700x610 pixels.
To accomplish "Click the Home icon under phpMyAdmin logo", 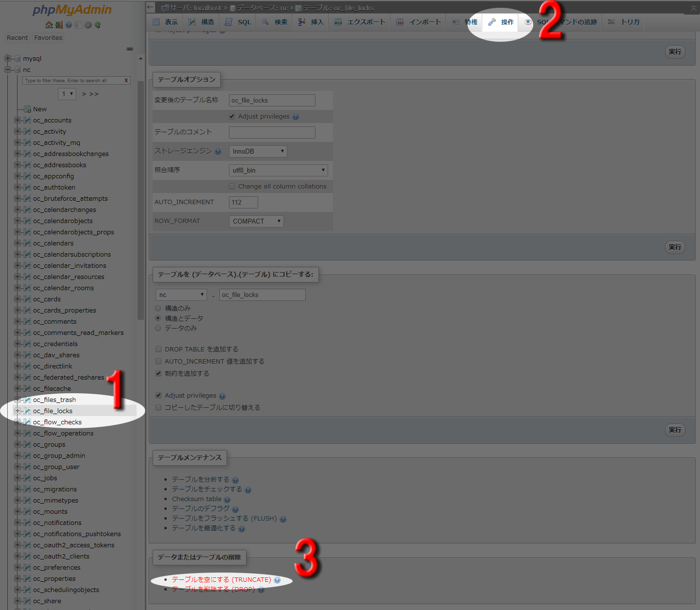I will [49, 25].
